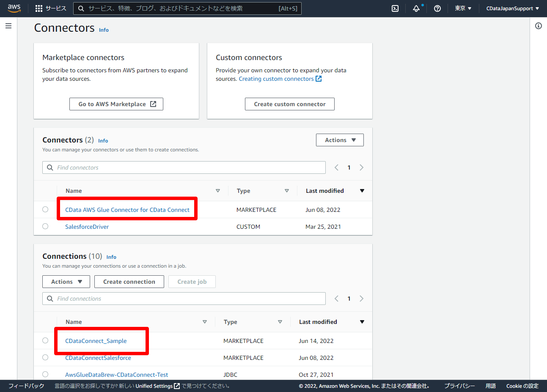Click the next page arrow for connections
Viewport: 547px width, 392px height.
click(x=361, y=299)
